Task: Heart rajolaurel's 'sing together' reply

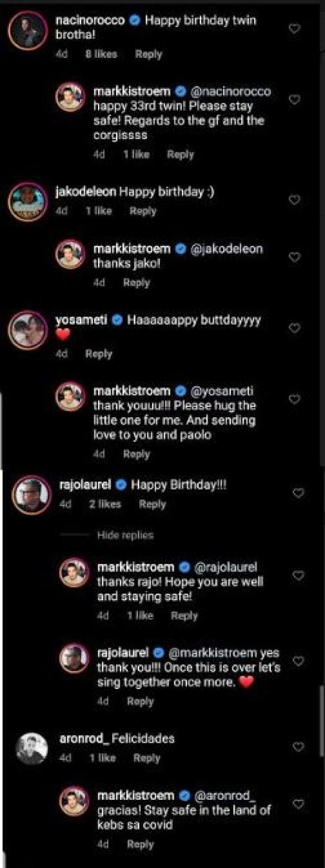Action: click(x=298, y=661)
